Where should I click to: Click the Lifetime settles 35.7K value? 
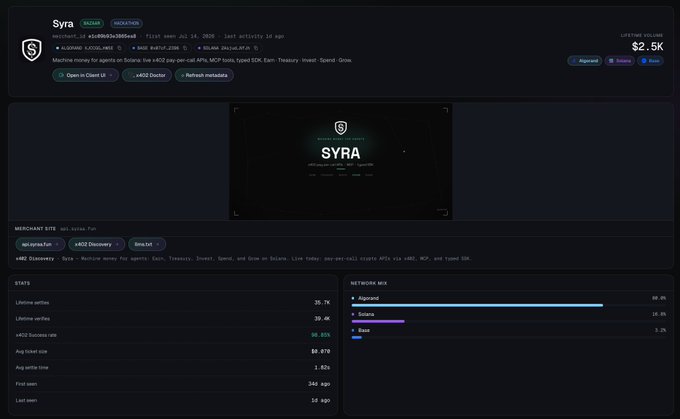(322, 303)
